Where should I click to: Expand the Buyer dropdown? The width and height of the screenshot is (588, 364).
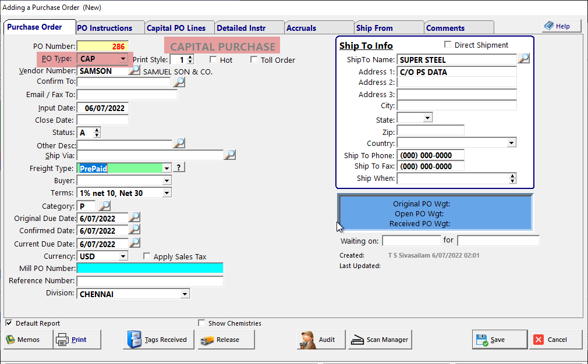(x=167, y=181)
